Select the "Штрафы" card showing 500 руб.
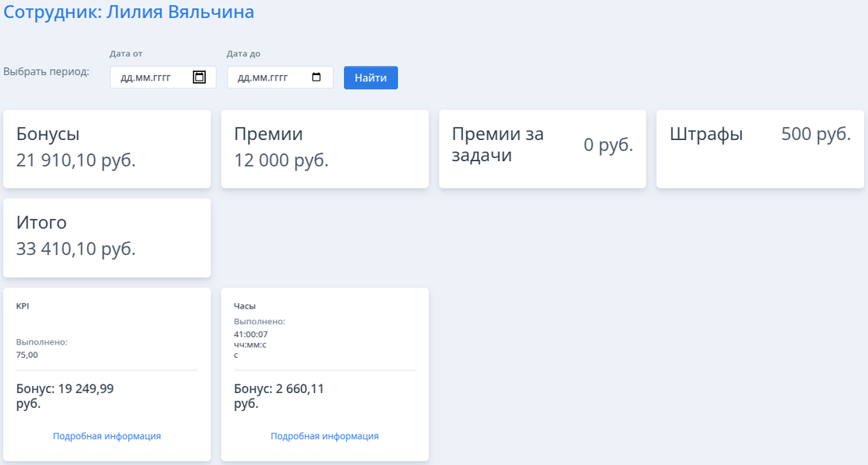Viewport: 868px width, 465px height. pyautogui.click(x=759, y=148)
